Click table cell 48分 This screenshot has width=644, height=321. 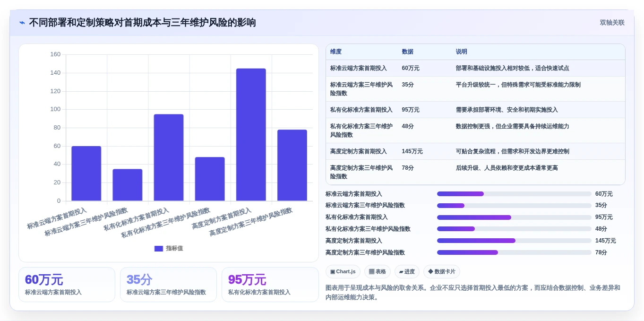408,126
